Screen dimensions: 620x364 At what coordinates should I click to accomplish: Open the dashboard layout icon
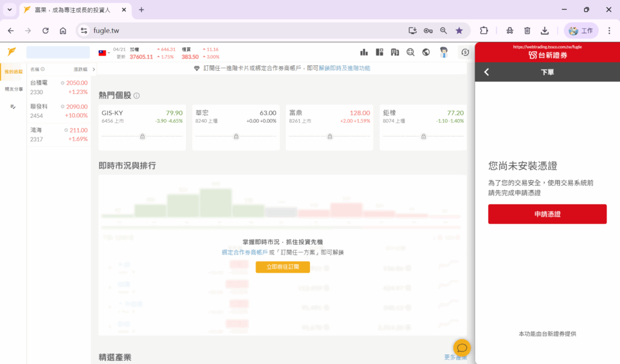click(380, 53)
